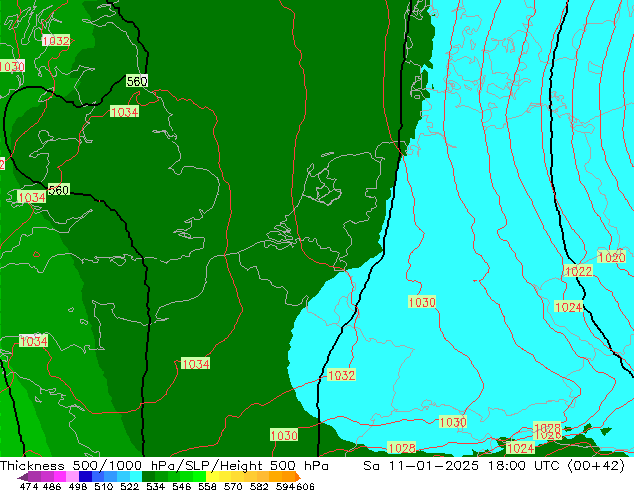This screenshot has height=490, width=634.
Task: Click the '546' legend scale value
Action: (x=182, y=486)
